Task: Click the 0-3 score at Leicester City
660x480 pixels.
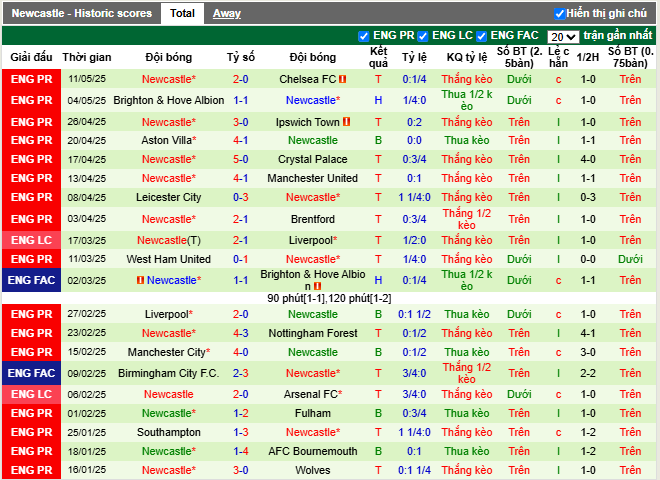Action: coord(241,197)
